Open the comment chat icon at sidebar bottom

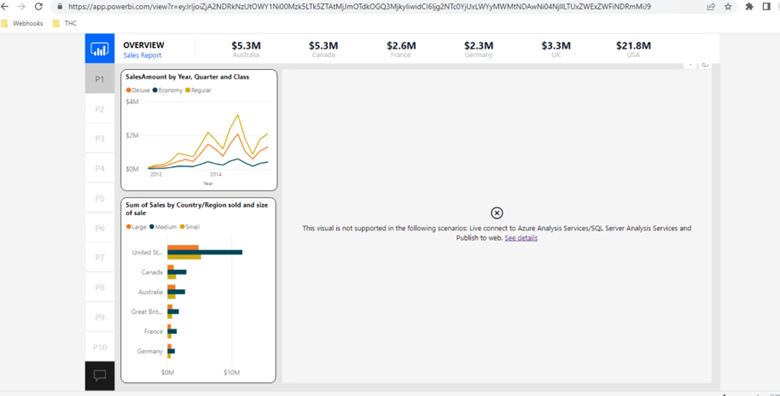click(x=99, y=376)
